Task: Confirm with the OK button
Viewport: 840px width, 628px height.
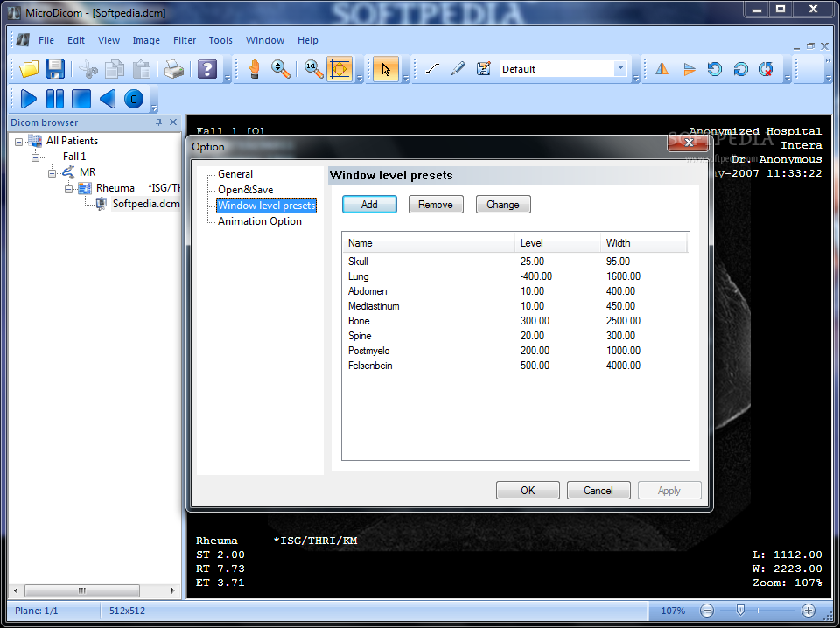Action: coord(528,491)
